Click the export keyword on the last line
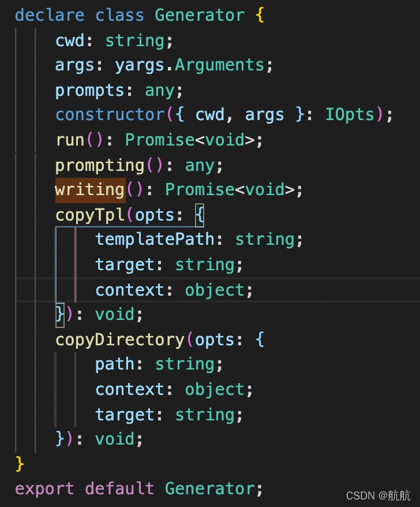Screen dimensions: 420x507 point(45,489)
